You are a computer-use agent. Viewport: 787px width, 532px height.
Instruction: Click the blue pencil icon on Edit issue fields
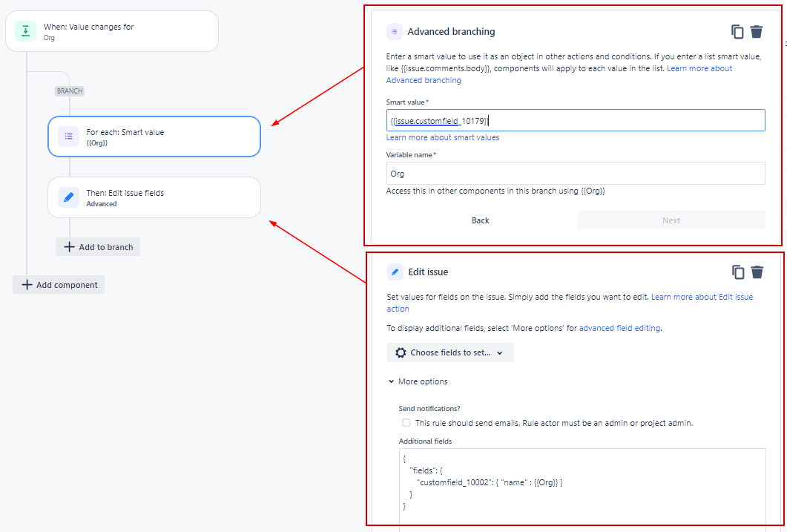(69, 197)
